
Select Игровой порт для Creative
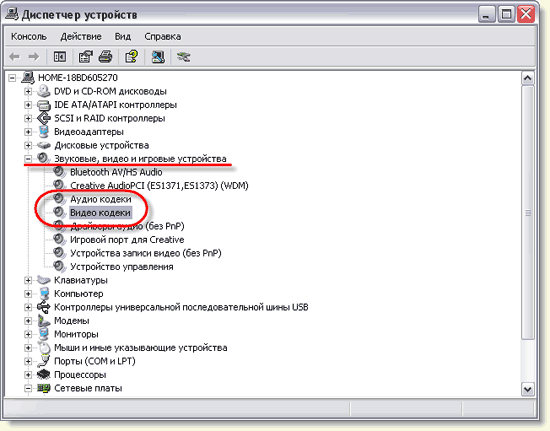click(x=127, y=240)
